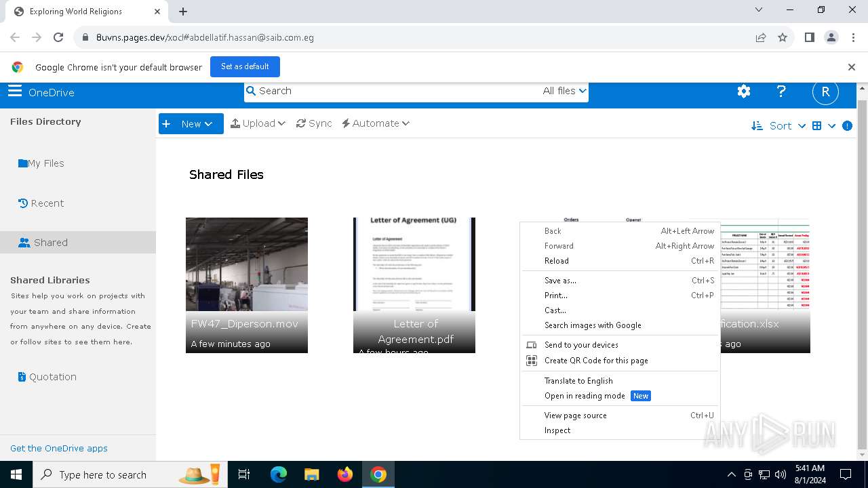The image size is (868, 488).
Task: Select Print... in the context menu
Action: pos(619,296)
